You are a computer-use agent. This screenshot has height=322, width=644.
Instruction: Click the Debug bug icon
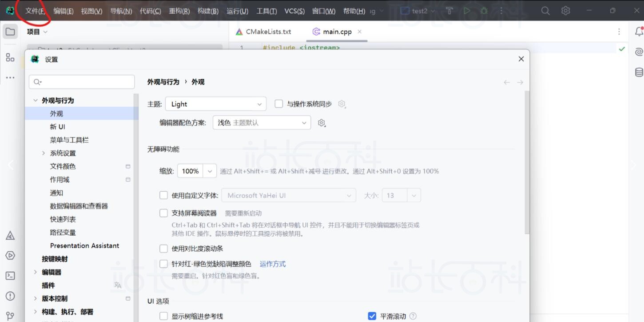pyautogui.click(x=484, y=11)
